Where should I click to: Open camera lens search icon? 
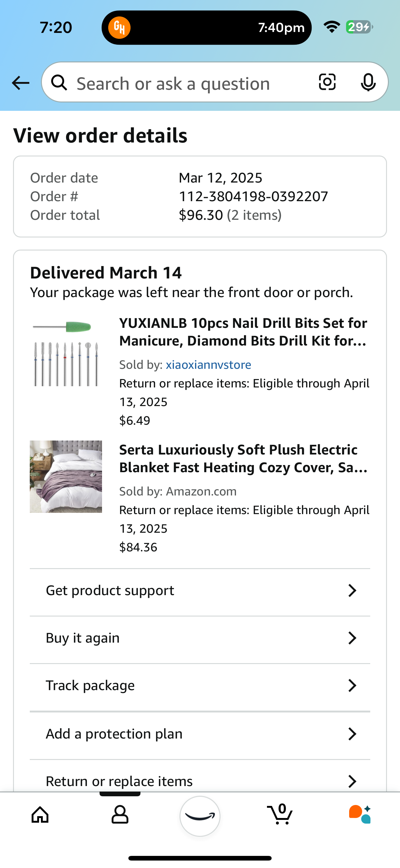pyautogui.click(x=327, y=82)
